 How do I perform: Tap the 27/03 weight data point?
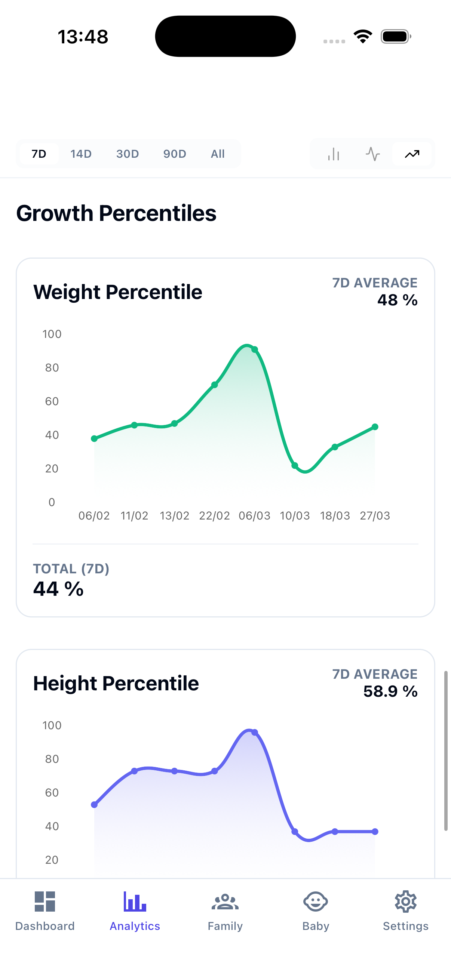tap(375, 427)
